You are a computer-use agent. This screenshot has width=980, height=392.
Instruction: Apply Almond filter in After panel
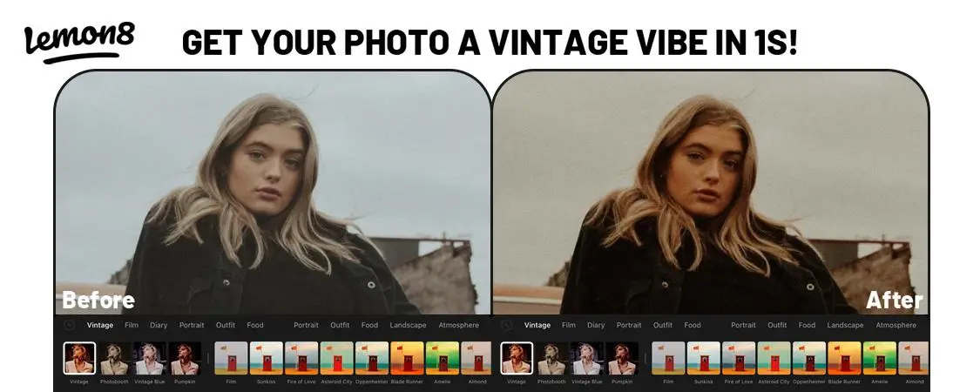point(913,358)
